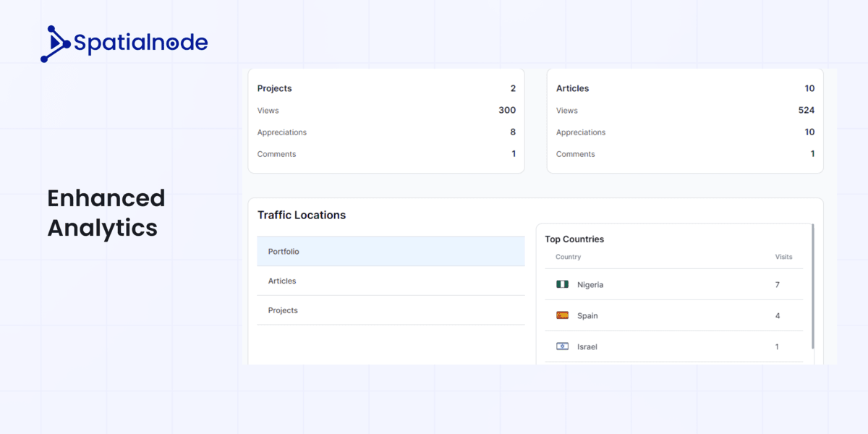This screenshot has width=868, height=434.
Task: Select the Spain flag icon
Action: 562,315
